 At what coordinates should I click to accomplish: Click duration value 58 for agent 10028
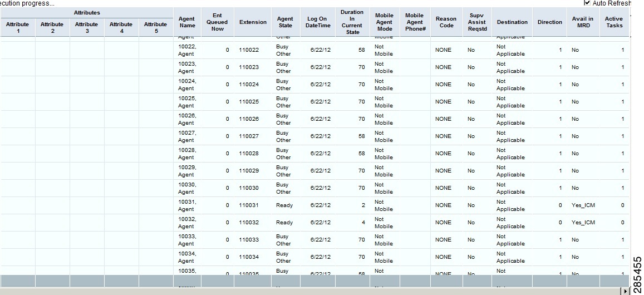tap(361, 154)
